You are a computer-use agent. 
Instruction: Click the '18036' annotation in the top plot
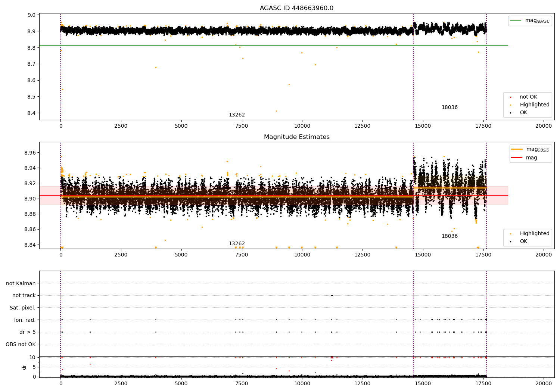(449, 108)
